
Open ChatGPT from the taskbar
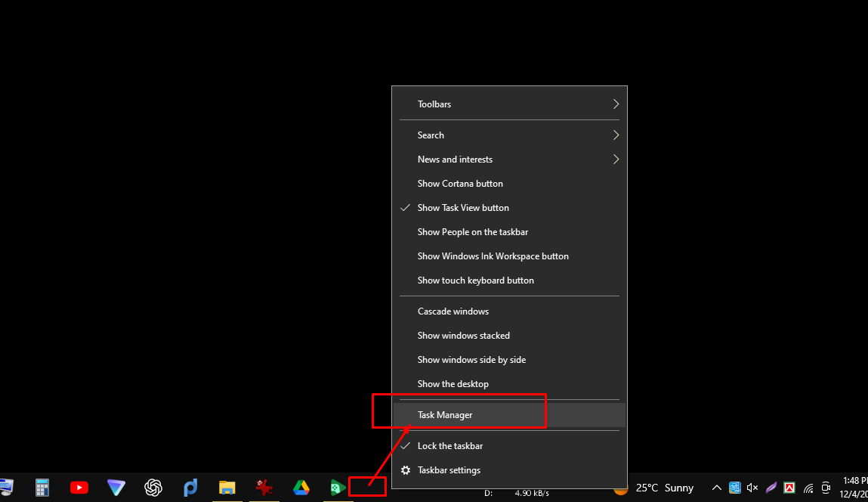(153, 488)
